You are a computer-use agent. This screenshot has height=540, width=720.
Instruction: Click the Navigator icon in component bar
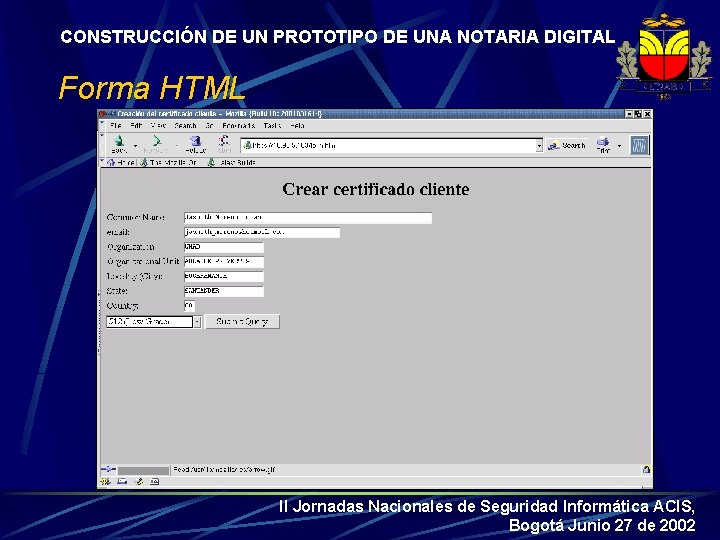[106, 481]
